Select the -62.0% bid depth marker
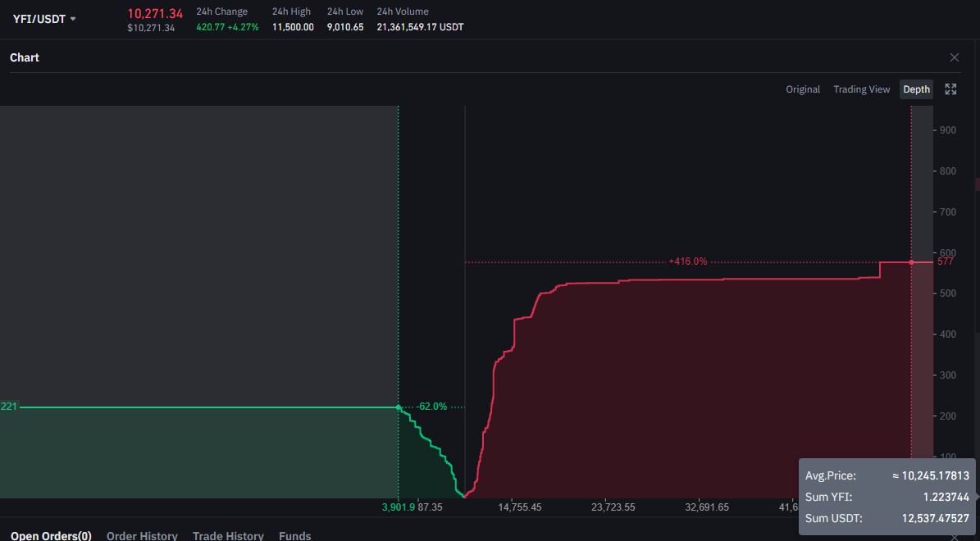The width and height of the screenshot is (980, 541). (x=432, y=406)
